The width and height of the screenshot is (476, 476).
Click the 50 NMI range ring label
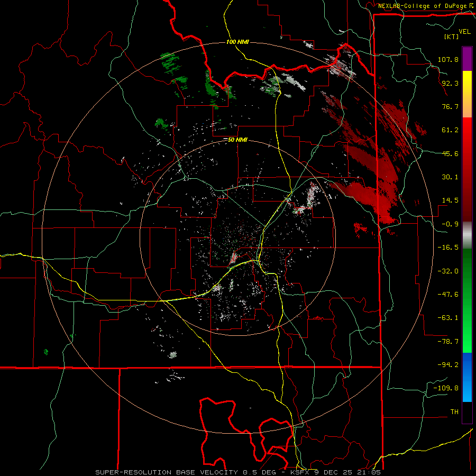click(237, 140)
